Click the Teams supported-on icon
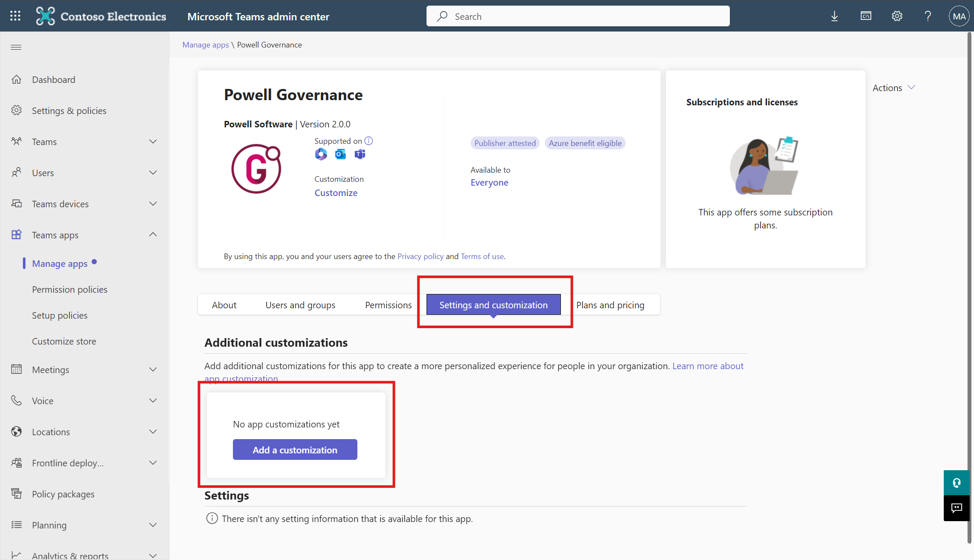Screen dimensions: 974x560 [x=360, y=154]
